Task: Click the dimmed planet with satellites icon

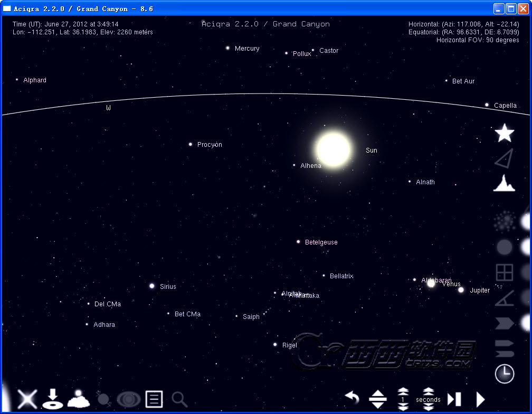Action: 103,399
